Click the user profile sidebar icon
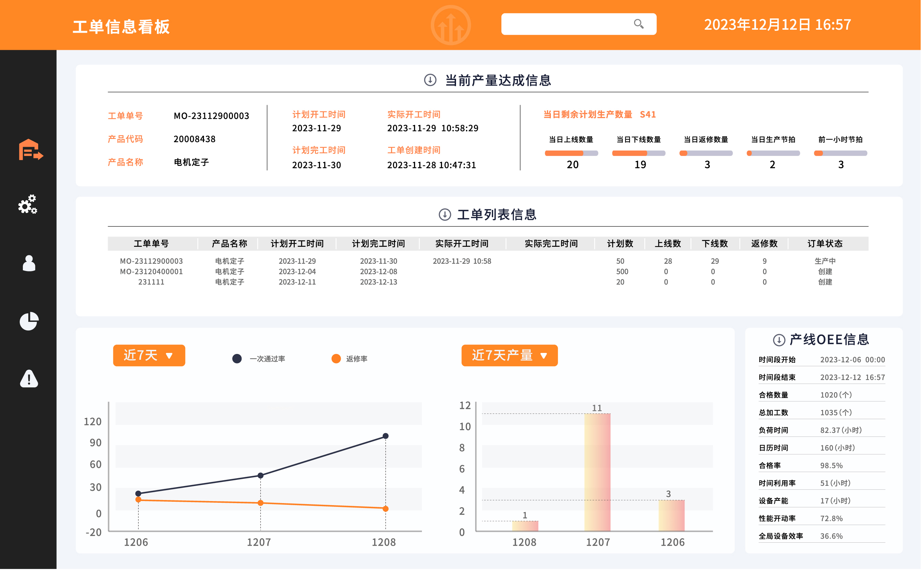Viewport: 924px width, 570px height. click(x=29, y=263)
